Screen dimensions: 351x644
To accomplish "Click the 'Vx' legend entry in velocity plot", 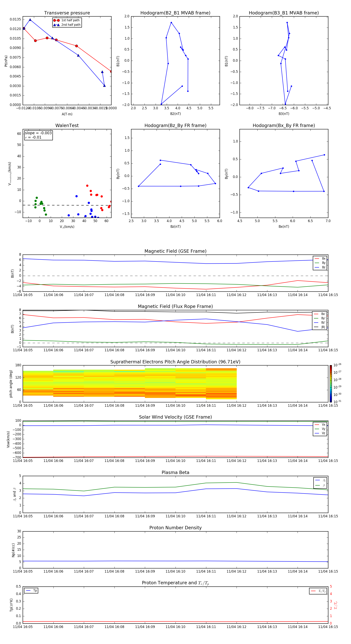I will click(x=320, y=424).
